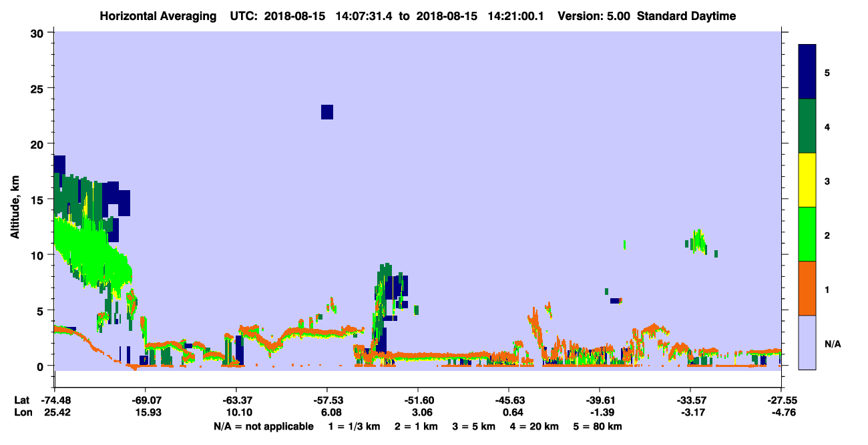Click the longitude value 25.42

(55, 413)
